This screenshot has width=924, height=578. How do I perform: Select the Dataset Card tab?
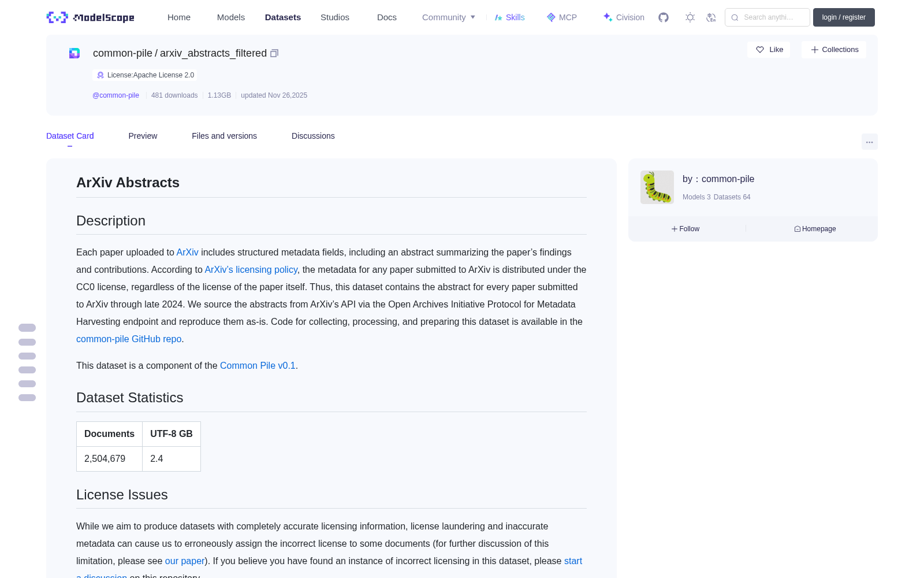click(x=70, y=136)
